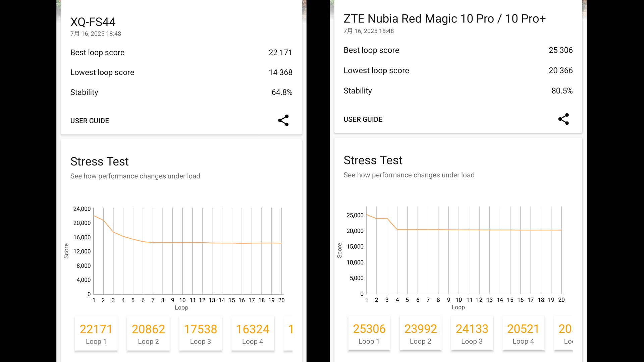The height and width of the screenshot is (362, 644).
Task: Select Loop 2 card showing 20862
Action: point(148,334)
